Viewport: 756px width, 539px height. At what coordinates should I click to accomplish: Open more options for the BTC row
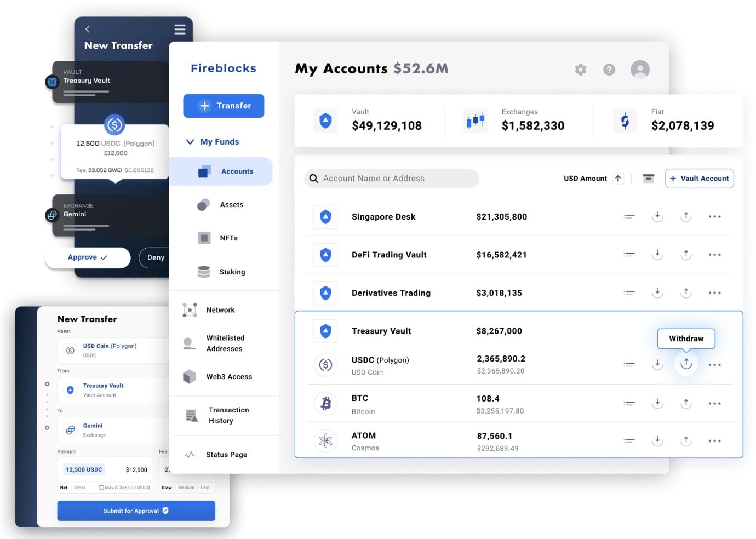[x=714, y=404]
